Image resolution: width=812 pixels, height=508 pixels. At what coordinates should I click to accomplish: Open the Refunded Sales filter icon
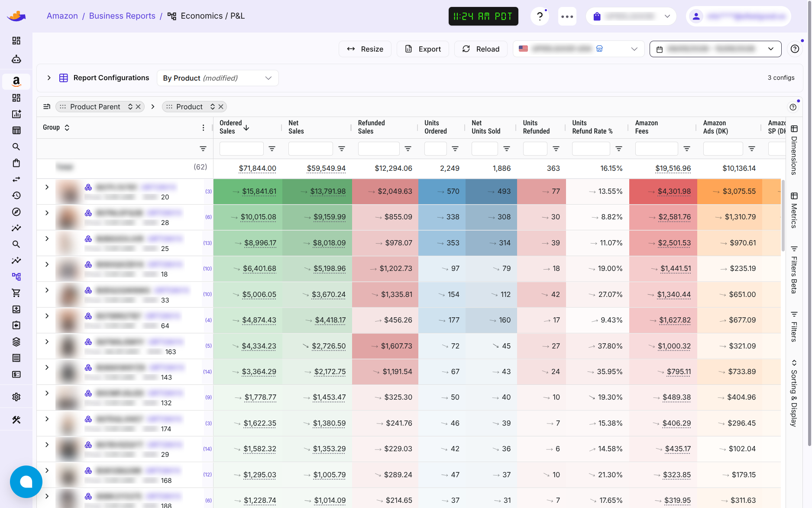(x=408, y=149)
